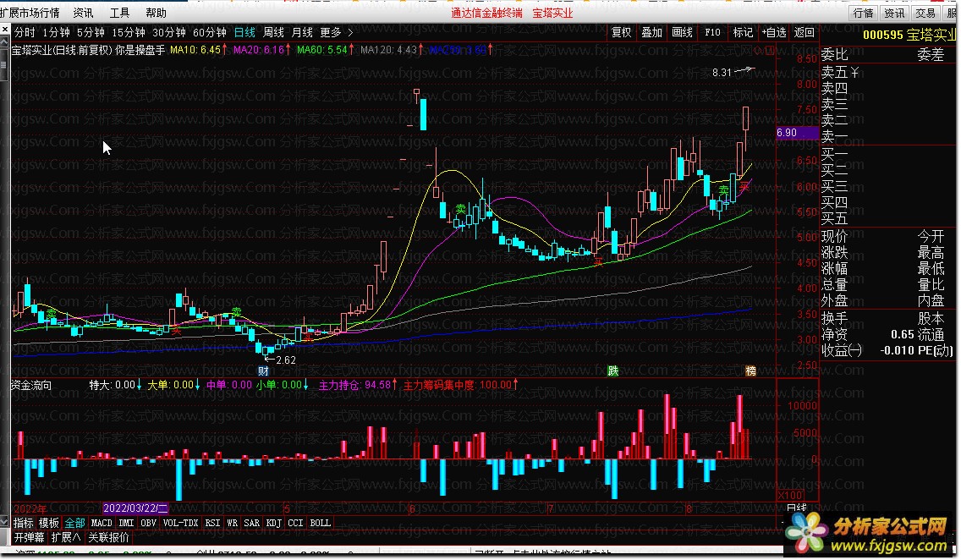Open the 扩展市场行情 menu
This screenshot has height=560, width=961.
[30, 12]
